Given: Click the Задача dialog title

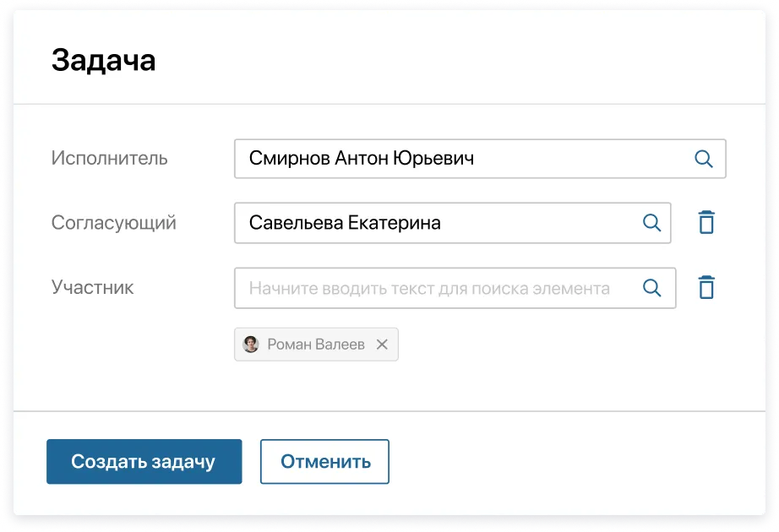Looking at the screenshot, I should (103, 59).
